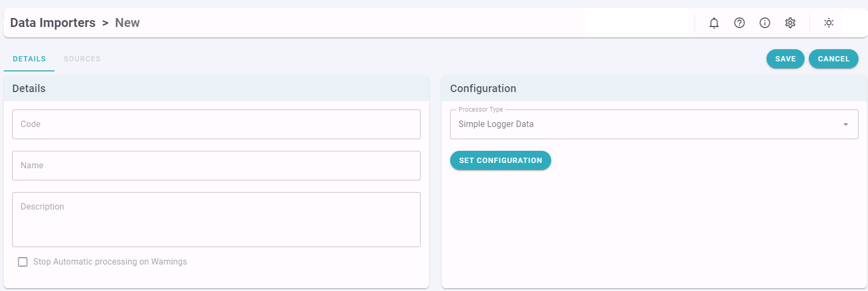This screenshot has width=868, height=291.
Task: Open the Simple Logger Data selection field
Action: [654, 124]
